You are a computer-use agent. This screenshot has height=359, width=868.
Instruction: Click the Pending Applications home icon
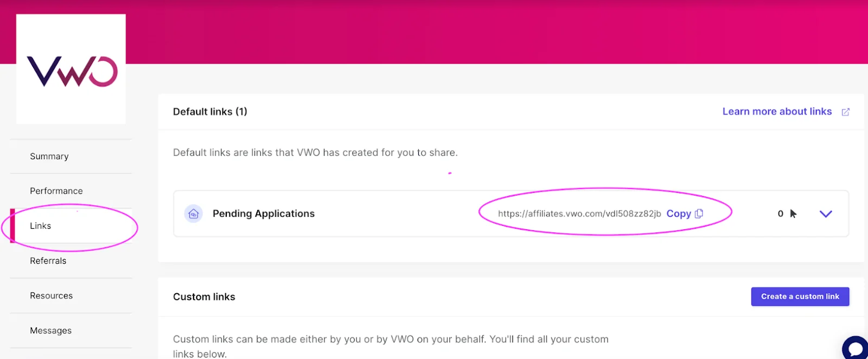coord(193,214)
